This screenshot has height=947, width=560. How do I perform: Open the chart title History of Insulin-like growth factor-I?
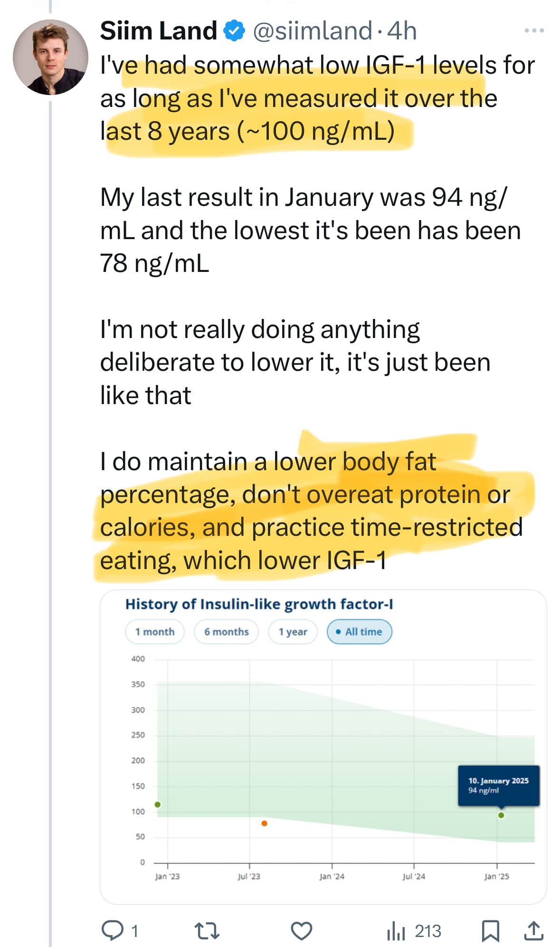259,604
